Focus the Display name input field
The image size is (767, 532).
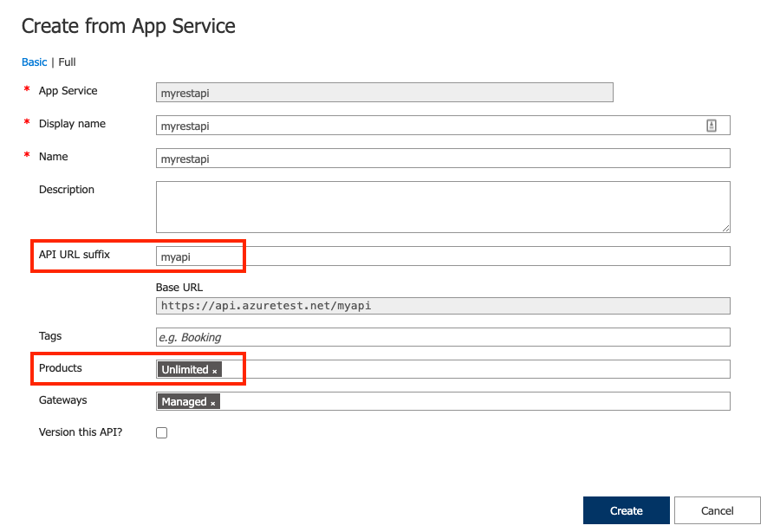coord(443,126)
